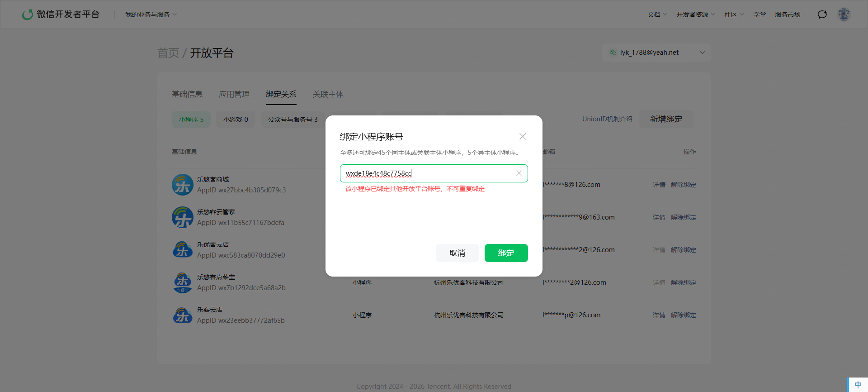Expand the 我的业务与服务 dropdown

click(x=151, y=14)
